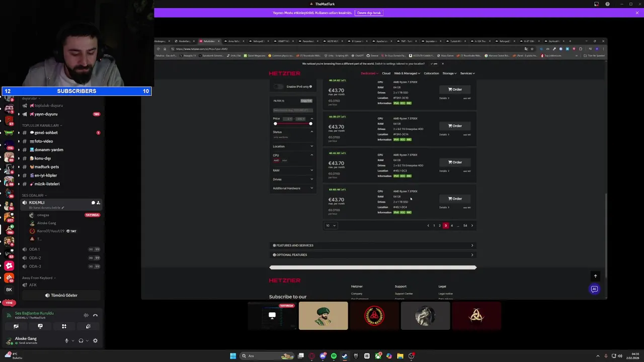Open activities launcher in voice panel
The width and height of the screenshot is (644, 362).
(x=64, y=326)
